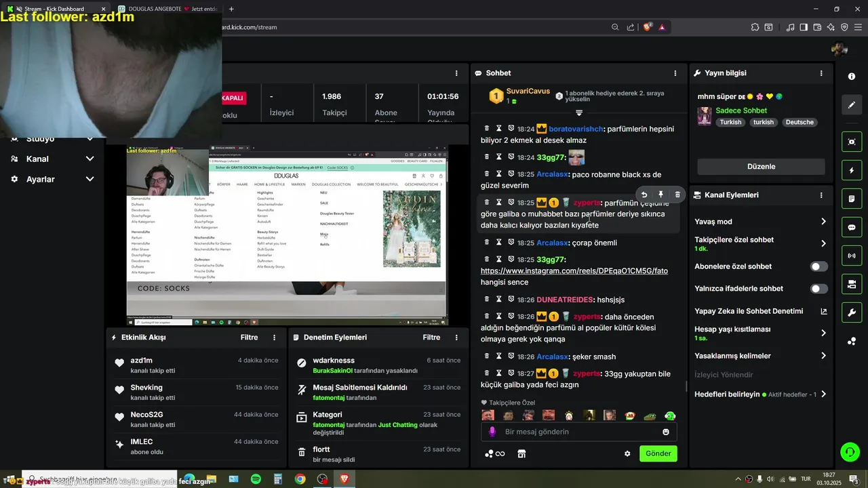Open the emoji picker in message box

(666, 432)
